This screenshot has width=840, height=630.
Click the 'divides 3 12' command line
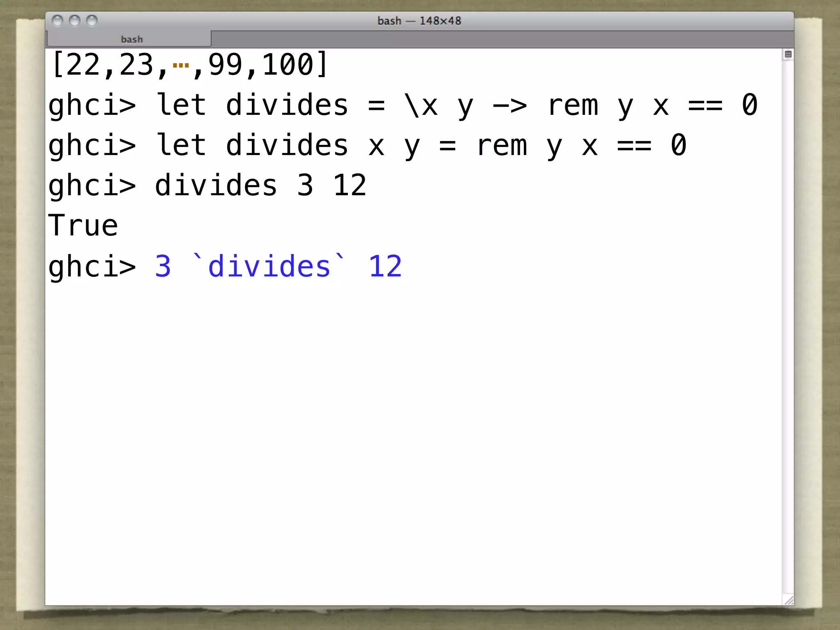208,186
